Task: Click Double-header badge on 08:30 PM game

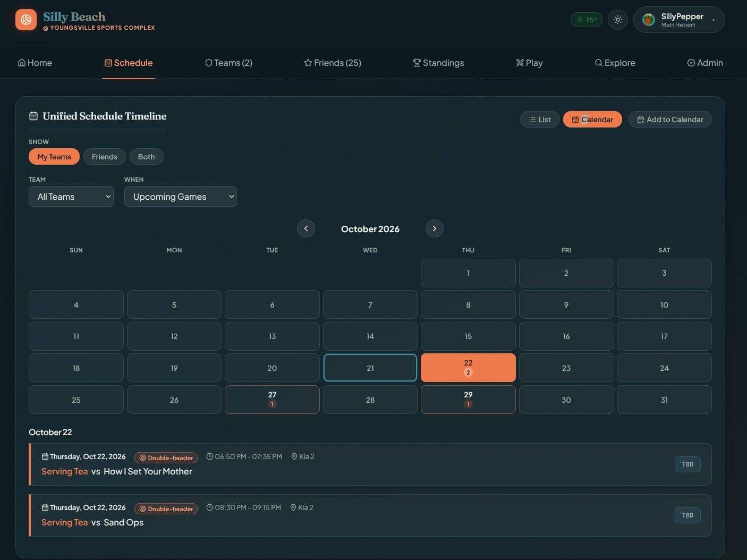Action: [x=166, y=508]
